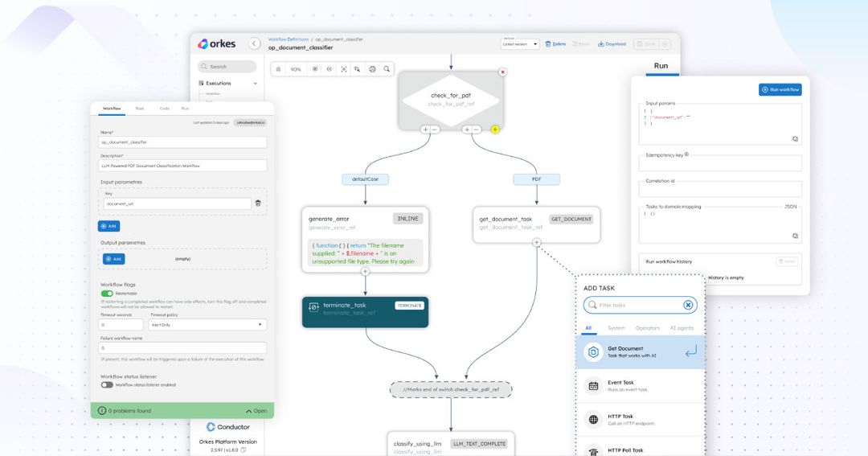Clear the Filter tasks search box
The width and height of the screenshot is (868, 456).
pos(687,305)
